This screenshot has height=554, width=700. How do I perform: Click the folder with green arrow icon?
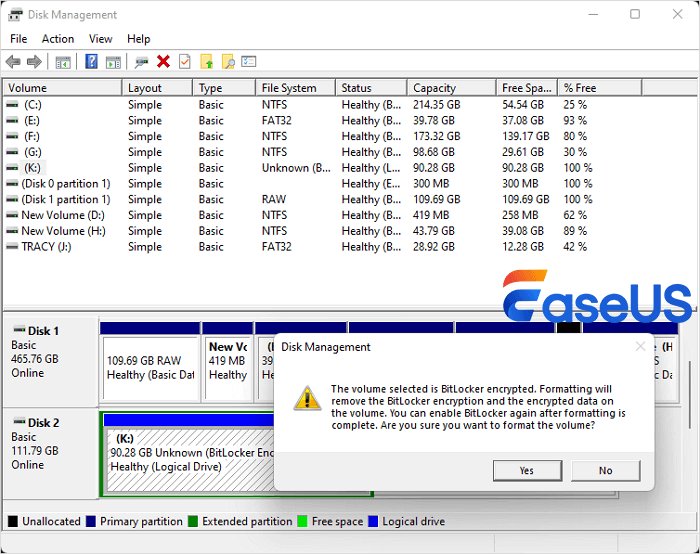[207, 62]
